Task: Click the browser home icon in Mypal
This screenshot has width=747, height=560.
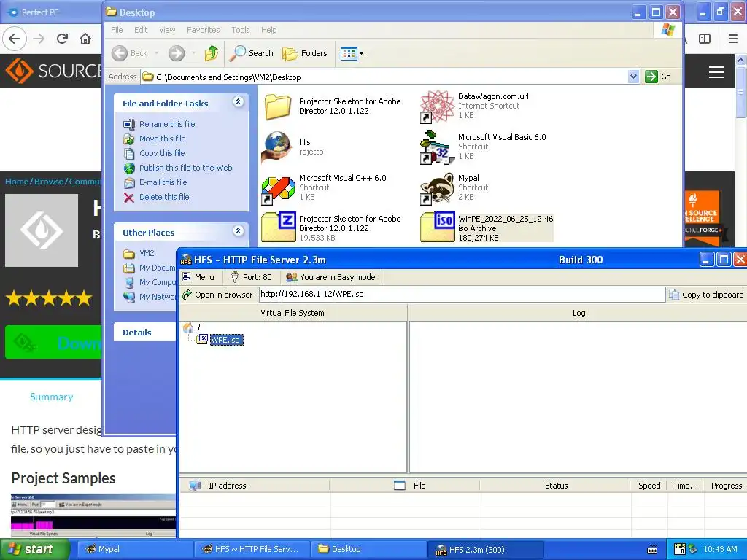Action: point(85,39)
